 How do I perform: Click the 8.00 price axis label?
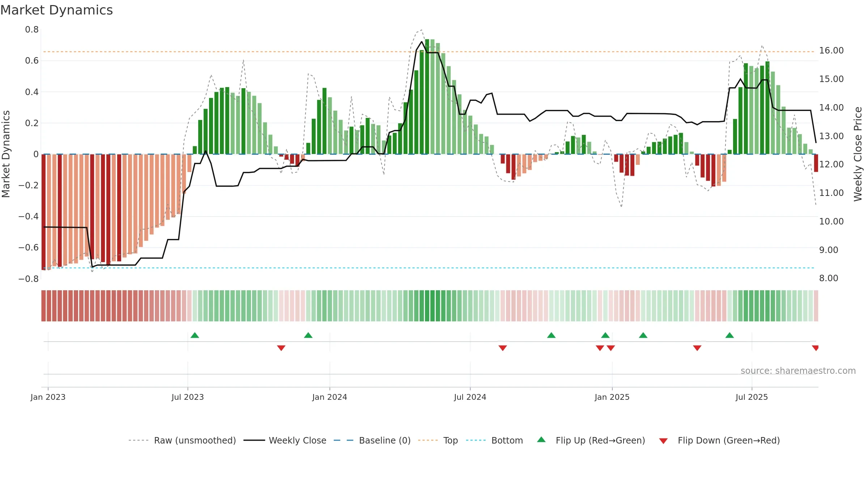(x=829, y=278)
